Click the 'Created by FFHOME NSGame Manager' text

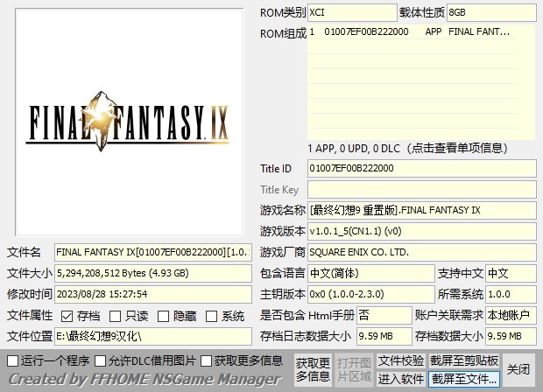(x=145, y=379)
